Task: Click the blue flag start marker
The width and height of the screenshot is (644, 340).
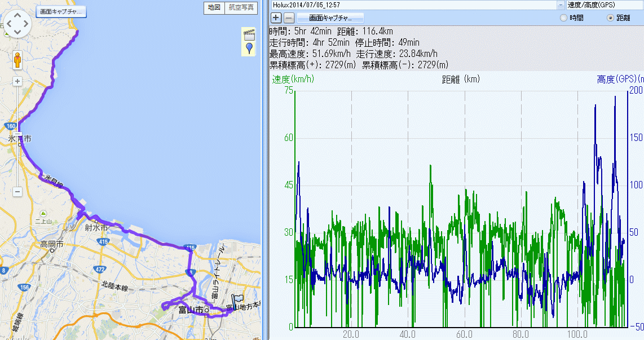Action: (x=237, y=301)
